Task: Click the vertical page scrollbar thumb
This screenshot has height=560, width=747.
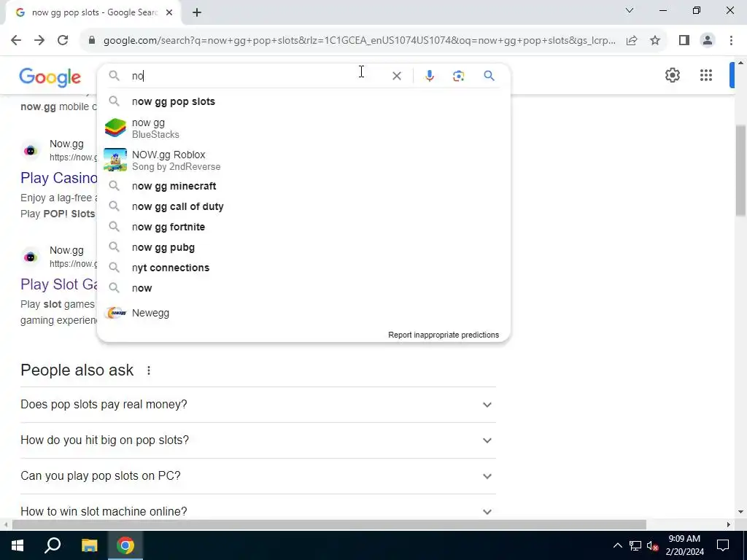Action: (x=741, y=169)
